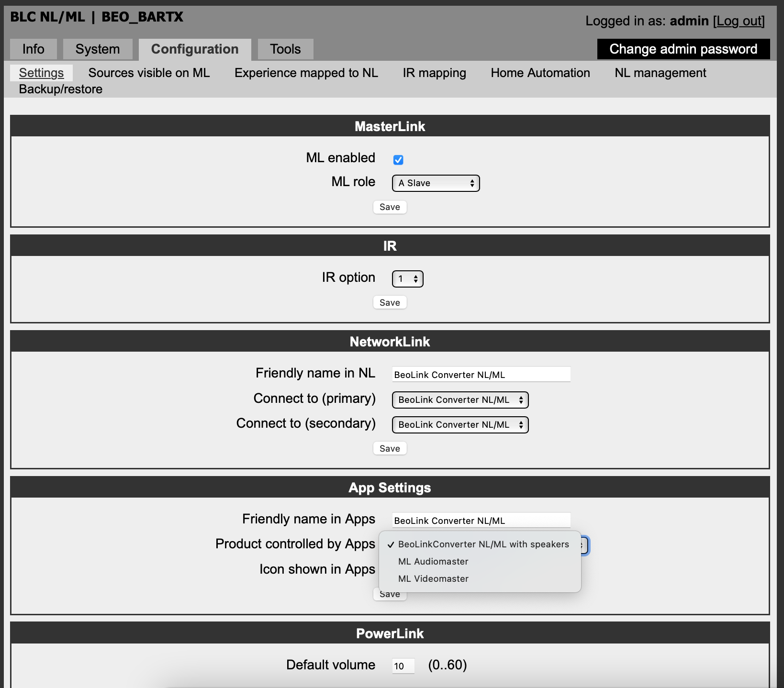Click Change admin password button
Image resolution: width=784 pixels, height=688 pixels.
683,49
